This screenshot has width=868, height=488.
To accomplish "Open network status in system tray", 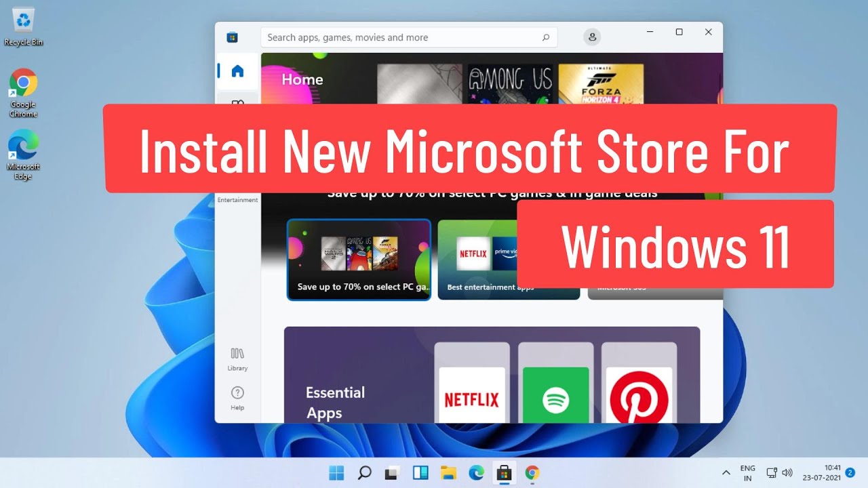I will click(x=772, y=473).
